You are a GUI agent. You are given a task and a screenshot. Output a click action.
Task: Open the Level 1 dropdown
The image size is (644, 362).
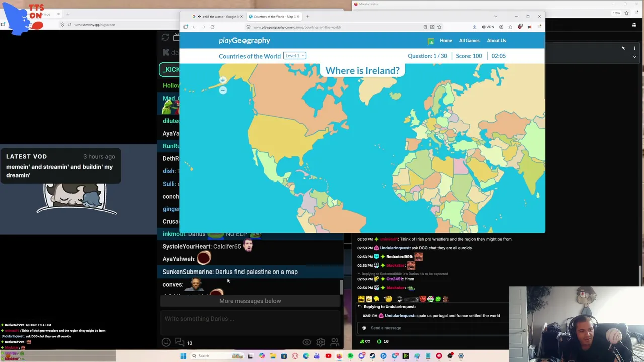pyautogui.click(x=295, y=56)
